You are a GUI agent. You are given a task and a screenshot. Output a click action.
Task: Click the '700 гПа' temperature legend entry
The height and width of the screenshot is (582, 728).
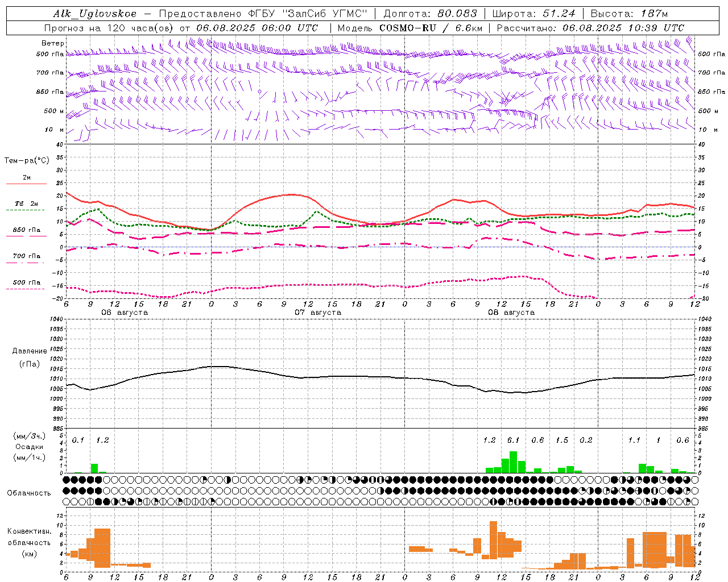tap(27, 256)
